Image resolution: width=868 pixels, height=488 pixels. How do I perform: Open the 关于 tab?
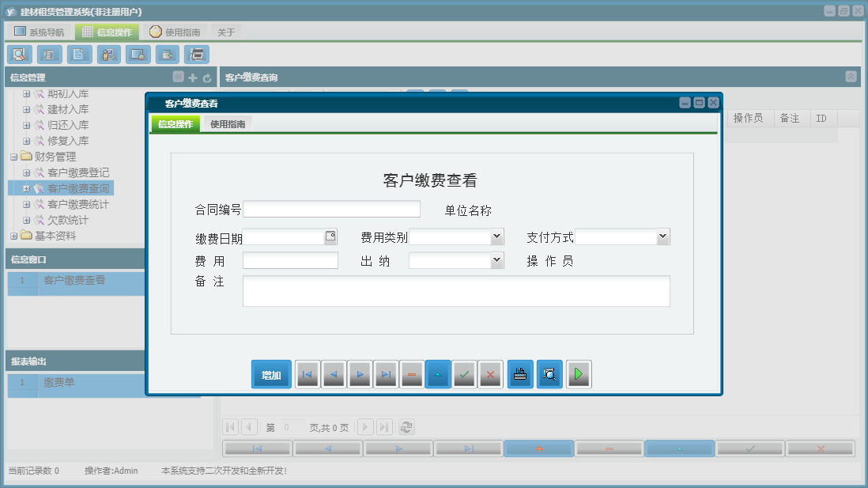tap(226, 32)
